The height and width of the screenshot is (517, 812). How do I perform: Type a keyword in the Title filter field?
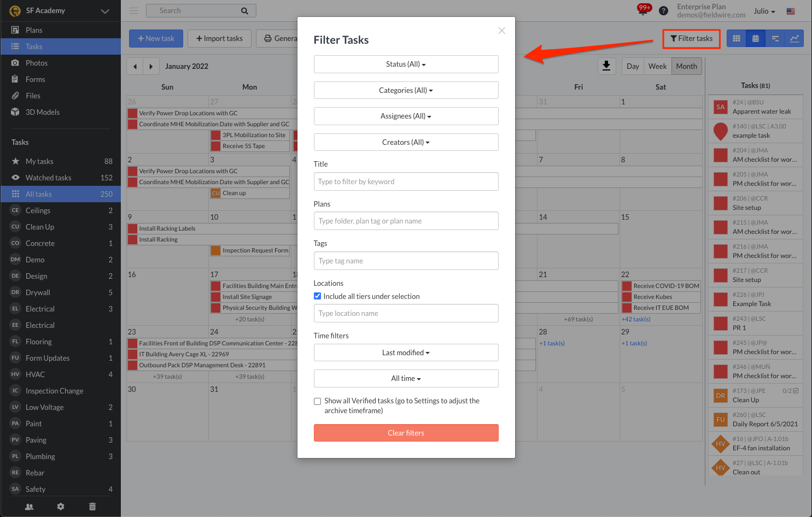(x=406, y=181)
